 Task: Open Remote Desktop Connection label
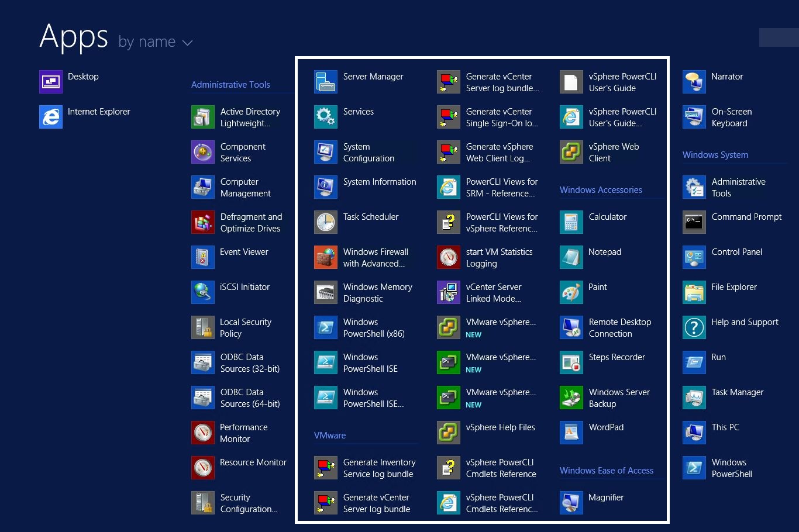point(619,328)
